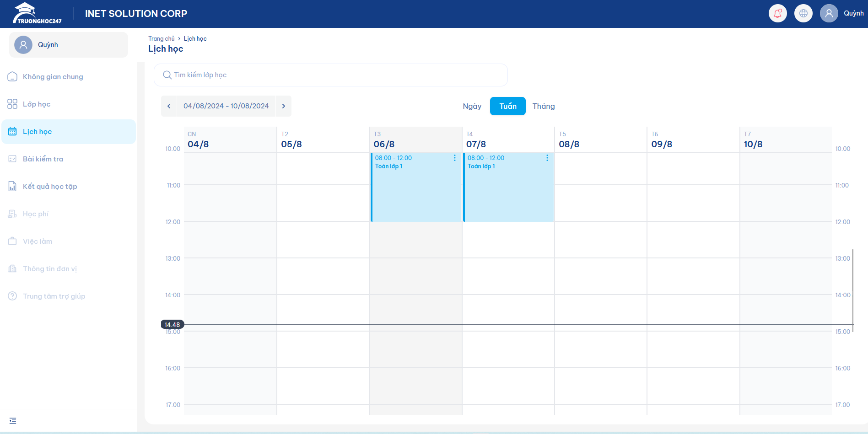Click the Trang chủ breadcrumb link
The width and height of the screenshot is (868, 434).
coord(161,39)
